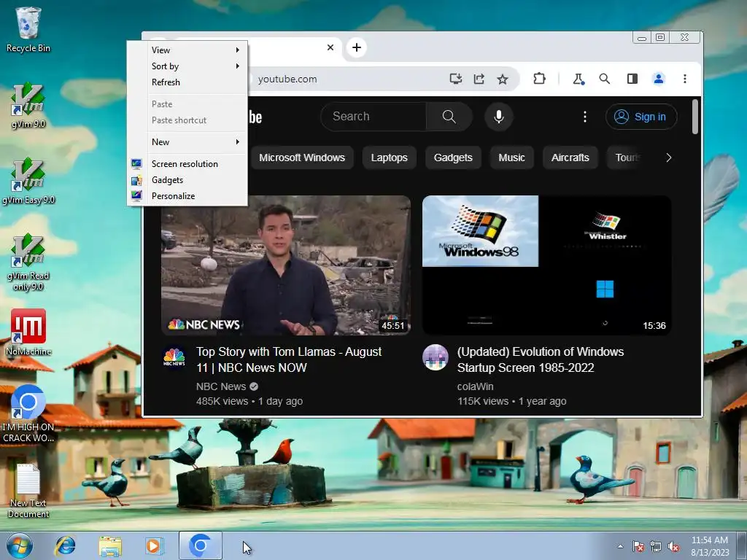The width and height of the screenshot is (747, 560).
Task: Select the gVim 9.0 desktop shortcut
Action: tap(28, 106)
